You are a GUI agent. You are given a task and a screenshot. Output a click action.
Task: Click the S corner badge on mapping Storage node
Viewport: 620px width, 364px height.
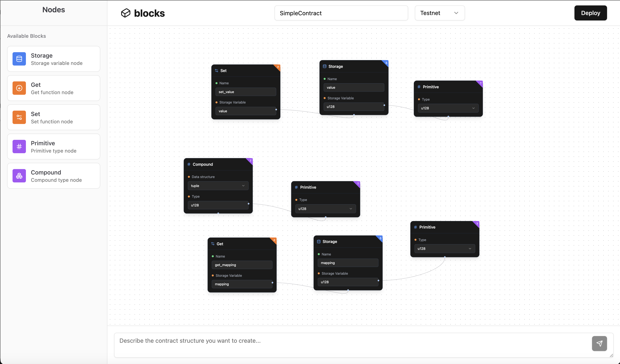pos(380,238)
